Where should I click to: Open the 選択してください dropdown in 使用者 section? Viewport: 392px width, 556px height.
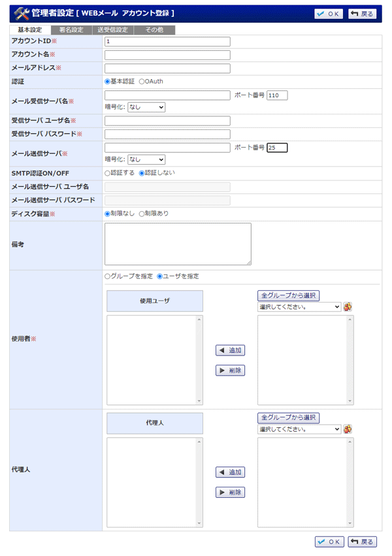pos(299,306)
